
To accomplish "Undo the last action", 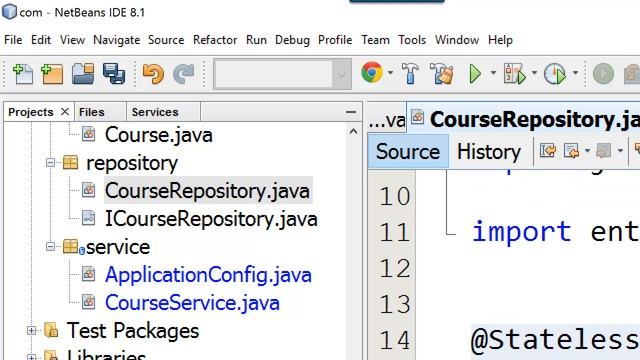I will click(153, 74).
